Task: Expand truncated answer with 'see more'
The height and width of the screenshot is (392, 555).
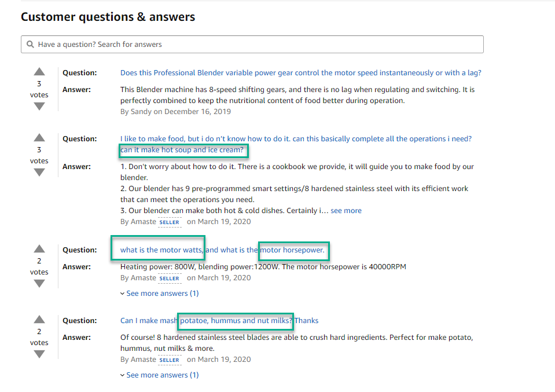Action: pos(346,211)
